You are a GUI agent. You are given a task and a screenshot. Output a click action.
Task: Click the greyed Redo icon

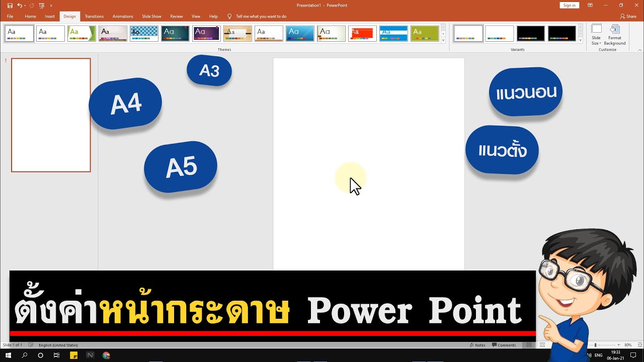[x=31, y=6]
